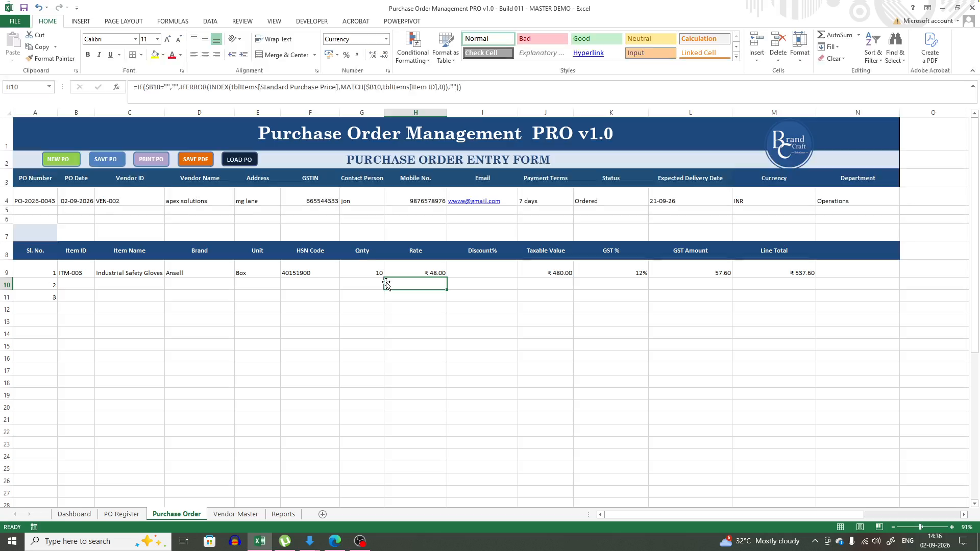Click the Insert Function fx icon

click(x=116, y=87)
